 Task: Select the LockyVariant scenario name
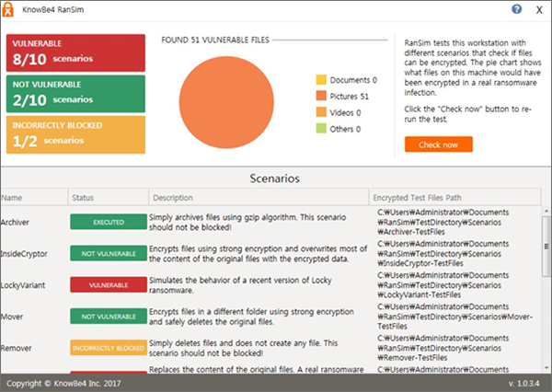(x=23, y=285)
